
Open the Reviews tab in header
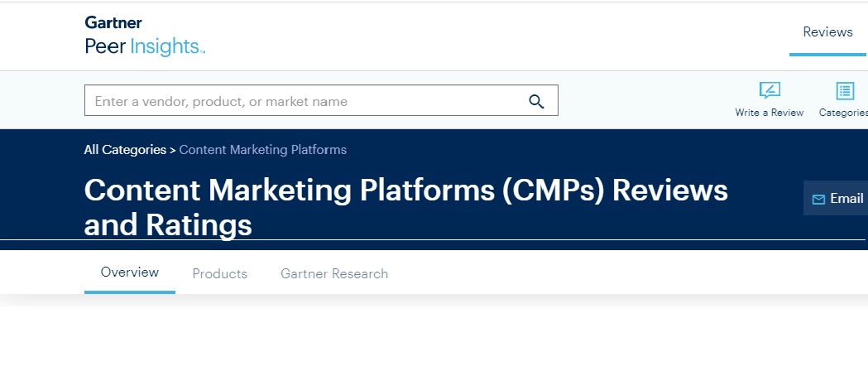(x=827, y=32)
